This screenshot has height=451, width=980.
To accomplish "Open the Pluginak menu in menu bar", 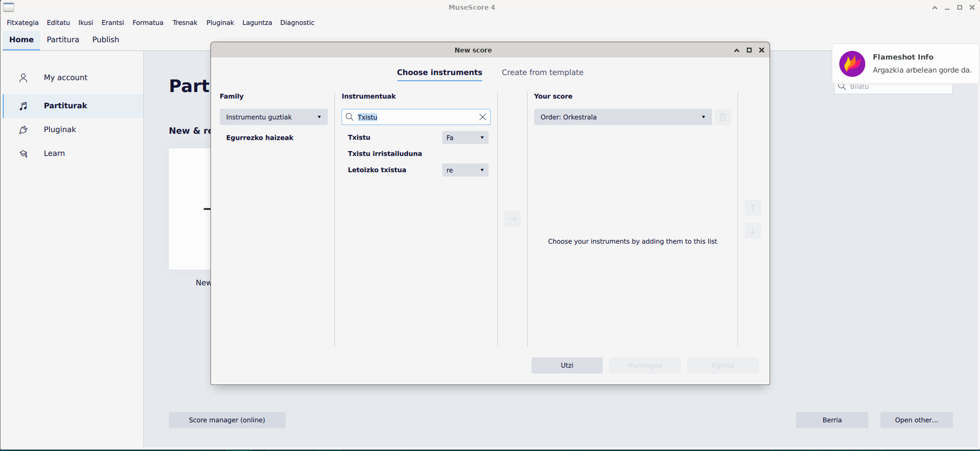I will click(220, 23).
